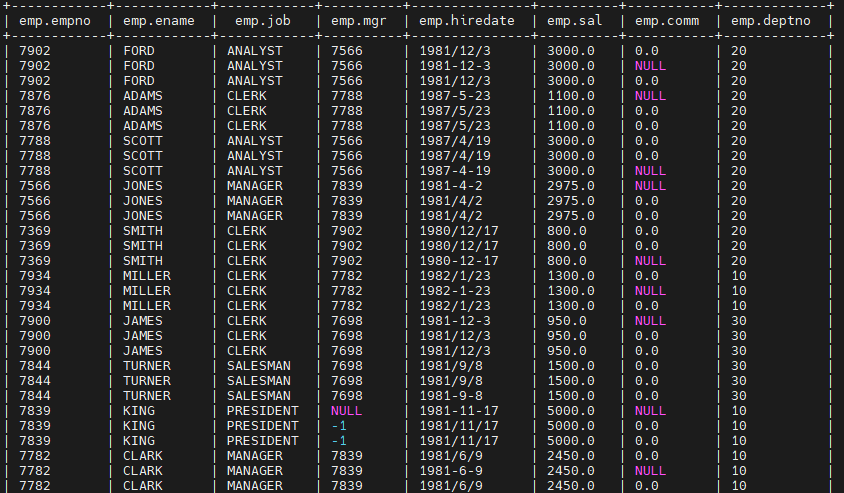Click the emp.ename column header
Image resolution: width=844 pixels, height=493 pixels.
(x=159, y=21)
